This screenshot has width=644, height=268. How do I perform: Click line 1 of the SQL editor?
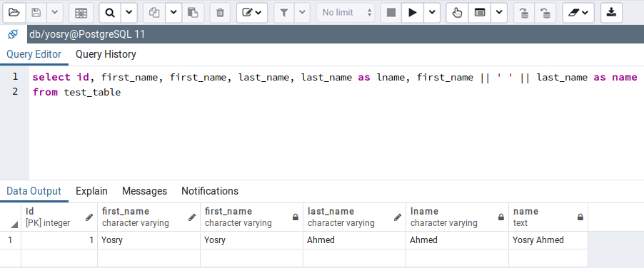(x=335, y=77)
